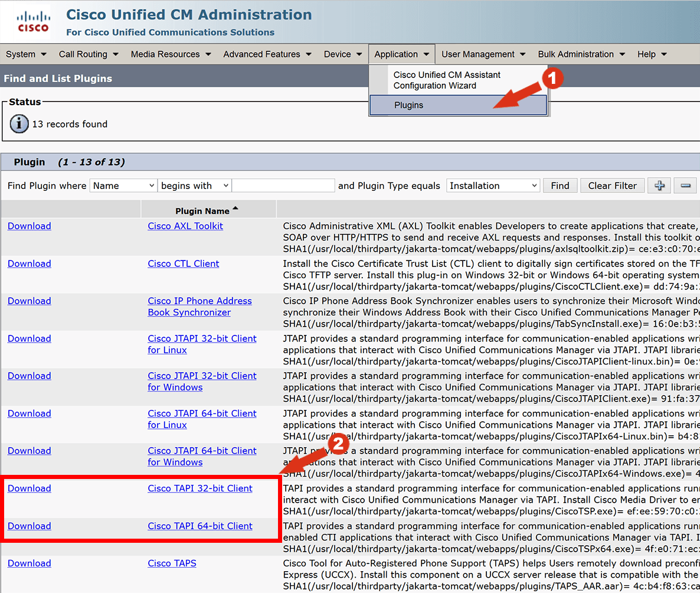Open Cisco IP Phone Address Book Synchronizer link
700x593 pixels.
click(199, 307)
